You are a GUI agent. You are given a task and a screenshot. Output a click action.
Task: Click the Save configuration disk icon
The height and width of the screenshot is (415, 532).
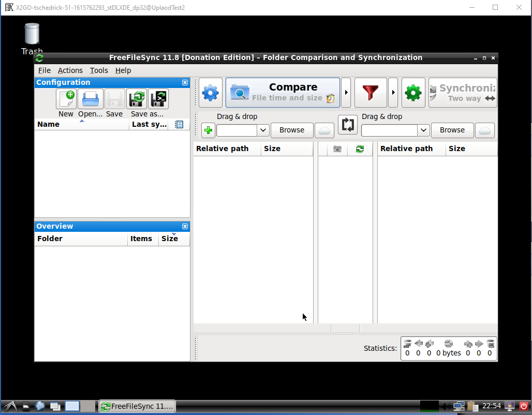point(115,99)
